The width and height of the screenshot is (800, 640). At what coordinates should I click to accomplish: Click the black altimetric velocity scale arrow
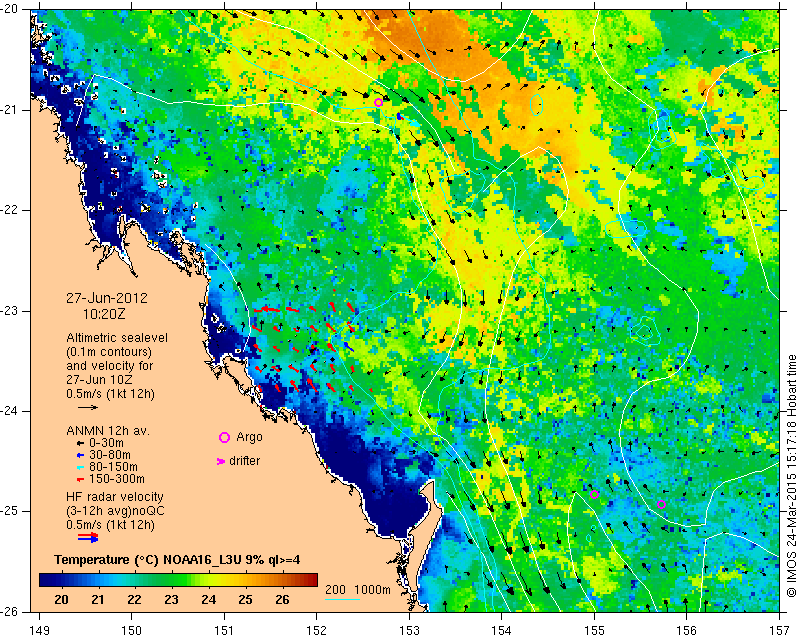[x=88, y=407]
